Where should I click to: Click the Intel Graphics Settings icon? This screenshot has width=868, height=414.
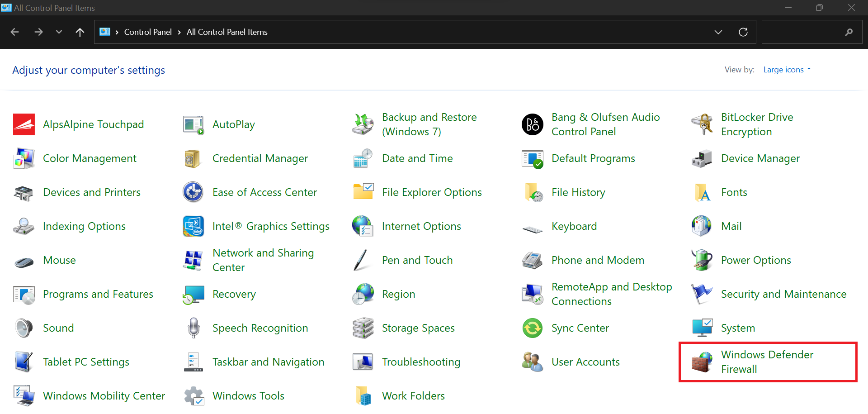click(193, 226)
